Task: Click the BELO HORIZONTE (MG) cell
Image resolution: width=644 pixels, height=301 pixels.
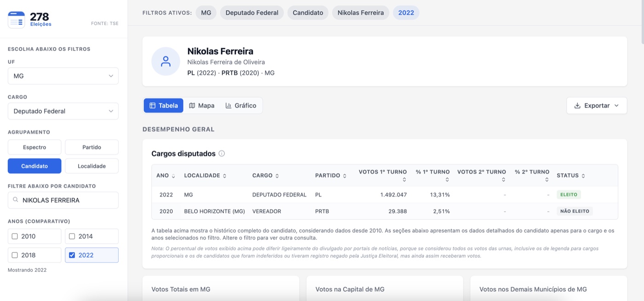Action: (x=214, y=211)
